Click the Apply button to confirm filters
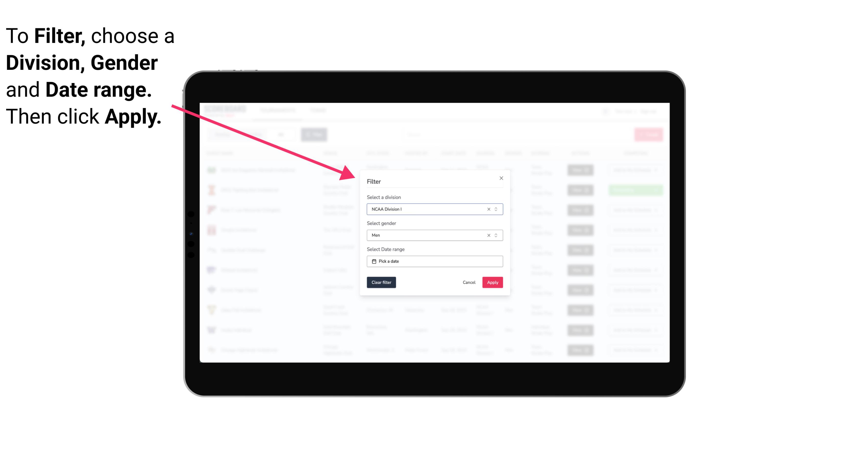 click(492, 283)
